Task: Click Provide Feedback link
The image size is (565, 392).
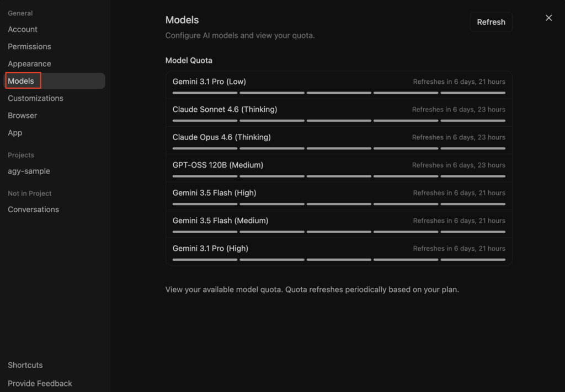Action: tap(40, 383)
